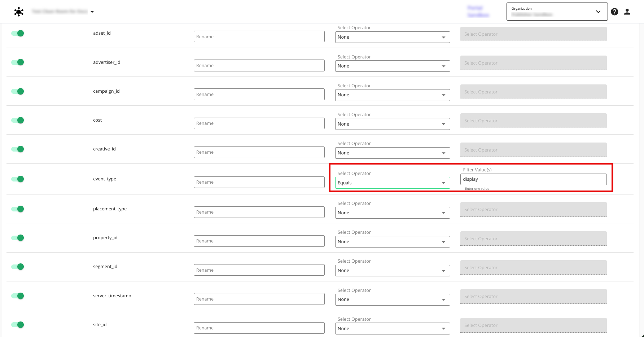Toggle the property_id field switch
Screen dimensions: 644x337
click(18, 238)
